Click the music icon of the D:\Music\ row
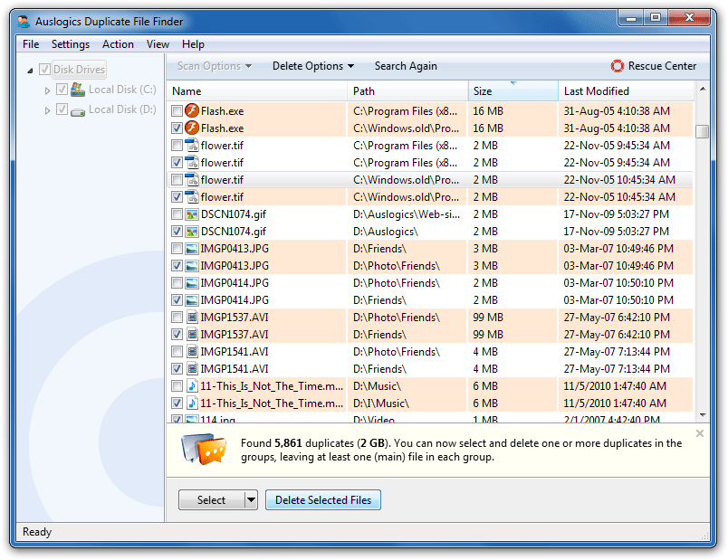Viewport: 728px width, 560px height. [192, 386]
